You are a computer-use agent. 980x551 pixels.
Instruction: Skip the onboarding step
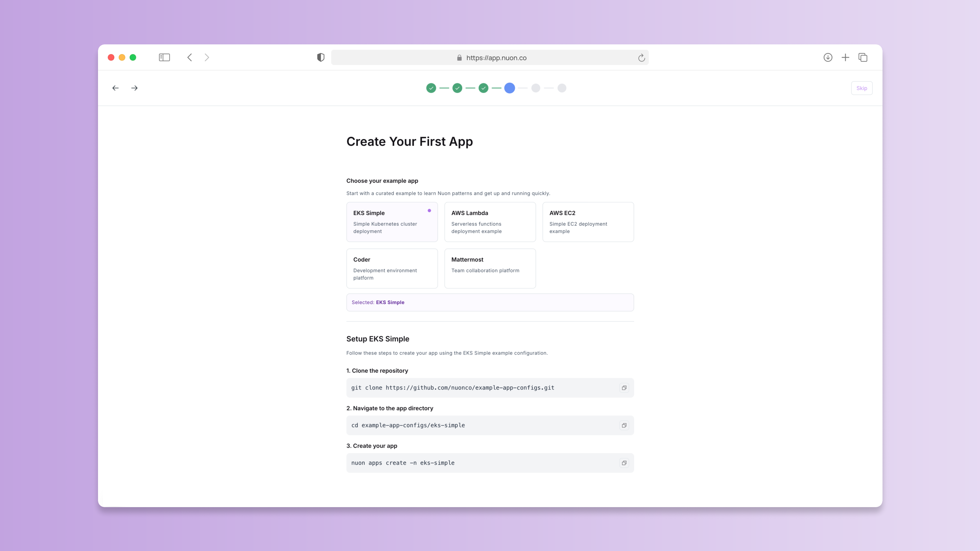click(862, 88)
